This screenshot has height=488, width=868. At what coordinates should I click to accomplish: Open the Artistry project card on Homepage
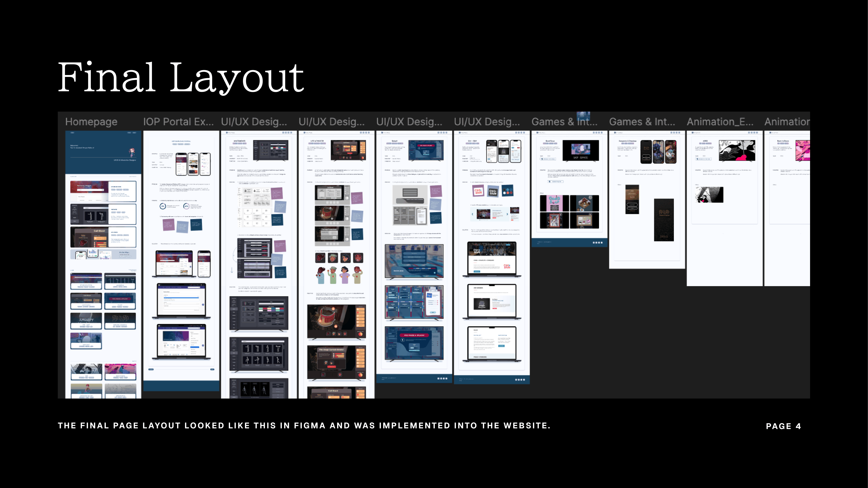click(86, 321)
